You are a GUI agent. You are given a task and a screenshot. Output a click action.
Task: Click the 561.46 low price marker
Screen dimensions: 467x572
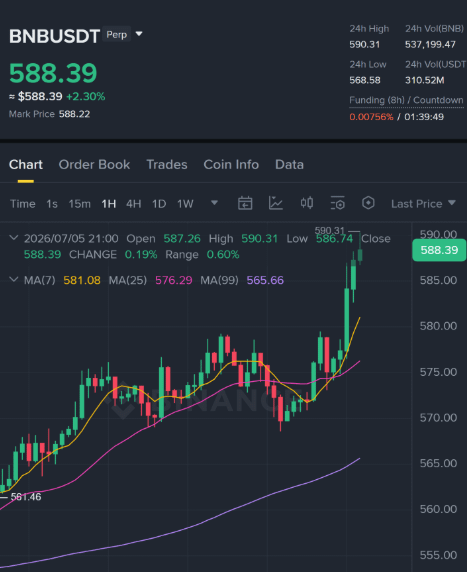click(26, 496)
